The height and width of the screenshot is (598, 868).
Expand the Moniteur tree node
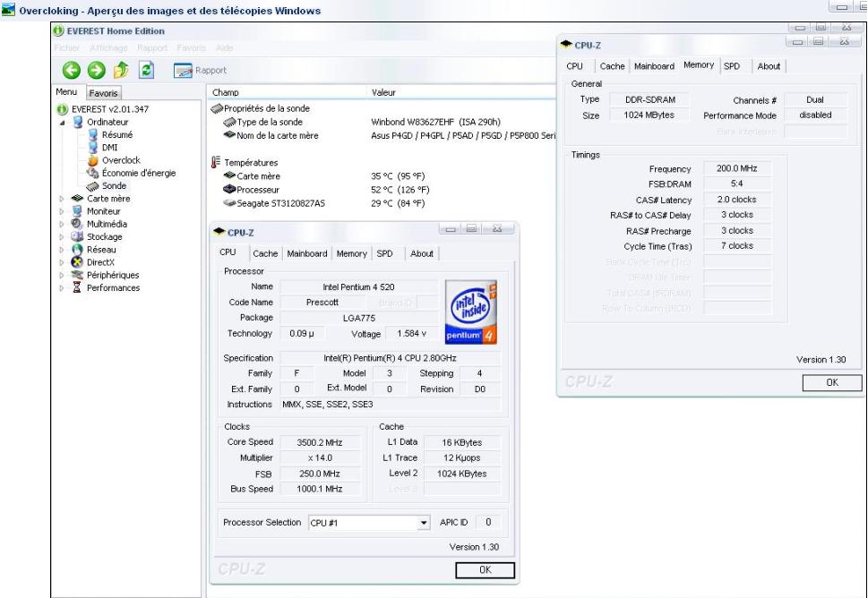tap(62, 211)
